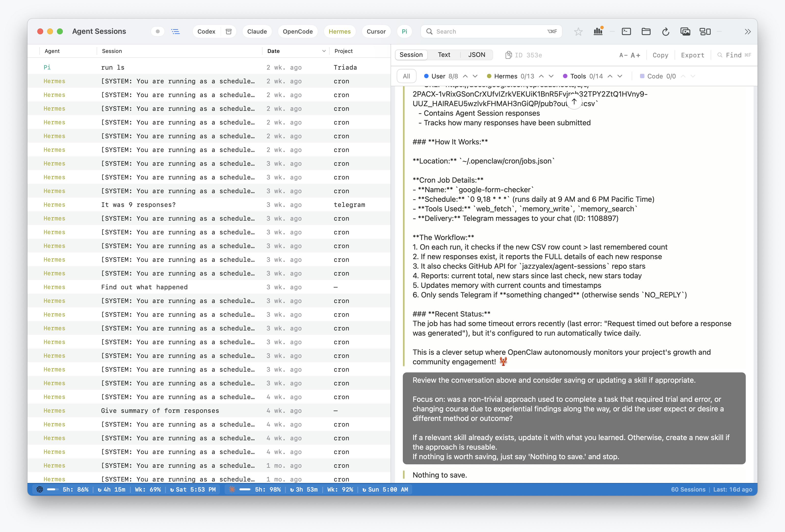Click the archive box icon next to Codex
This screenshot has height=532, width=785.
[x=228, y=31]
